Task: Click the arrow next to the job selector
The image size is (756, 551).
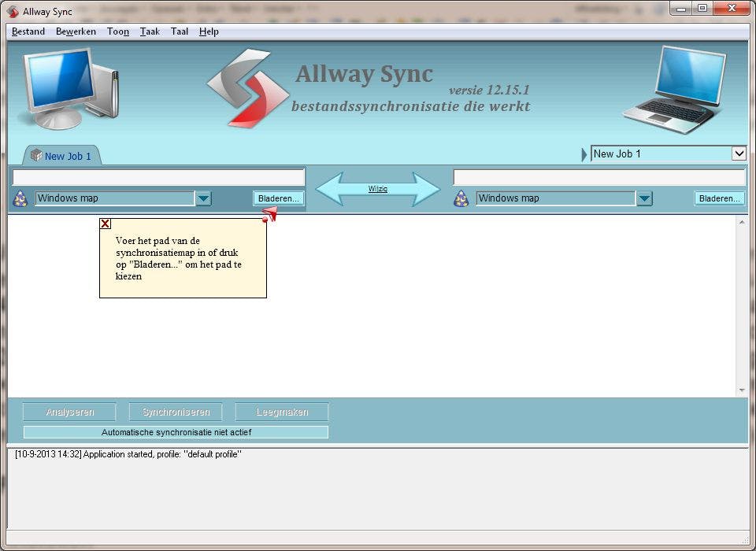Action: (x=584, y=153)
